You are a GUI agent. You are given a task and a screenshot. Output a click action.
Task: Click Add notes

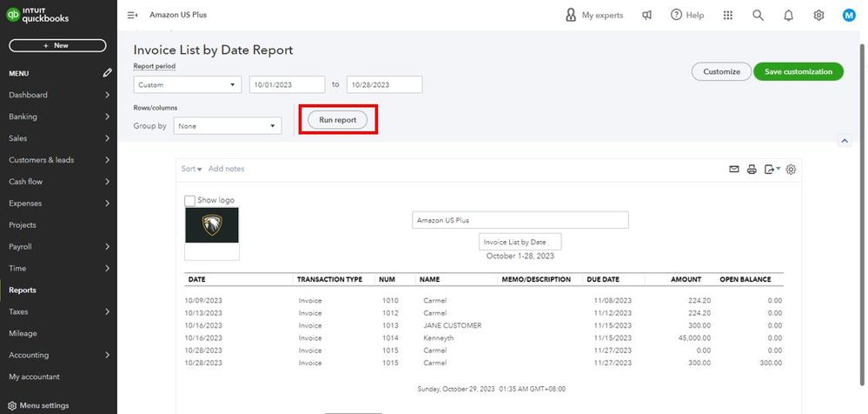coord(226,169)
